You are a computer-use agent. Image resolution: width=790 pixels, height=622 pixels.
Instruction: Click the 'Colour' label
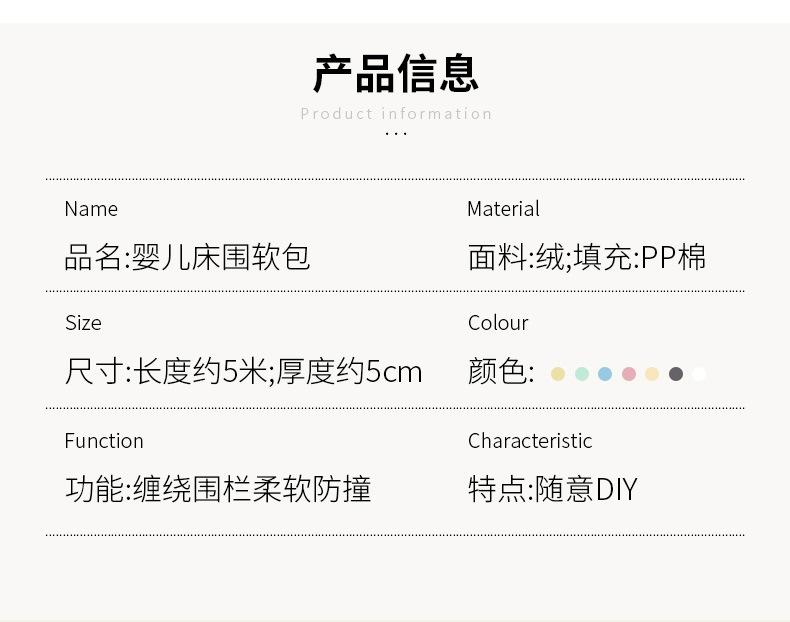click(498, 323)
